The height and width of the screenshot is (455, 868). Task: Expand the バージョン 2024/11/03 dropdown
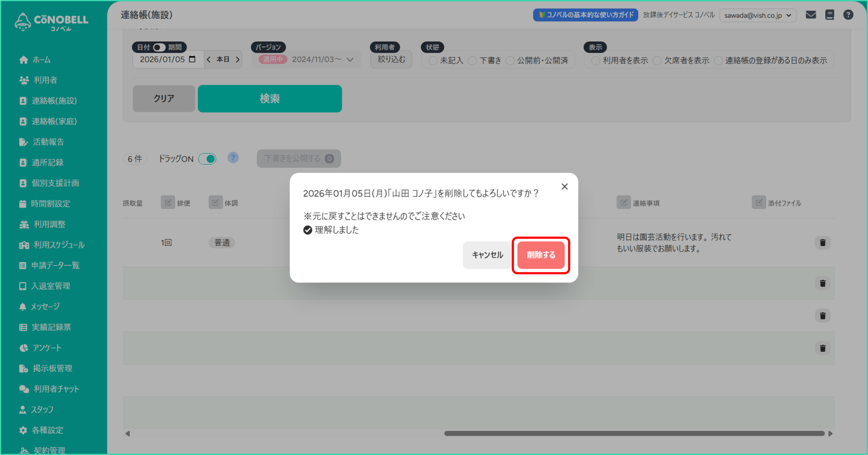click(x=350, y=60)
